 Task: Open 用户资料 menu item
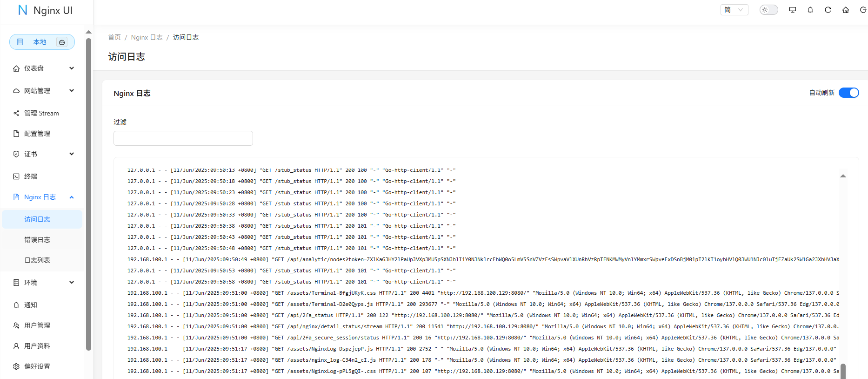(42, 346)
